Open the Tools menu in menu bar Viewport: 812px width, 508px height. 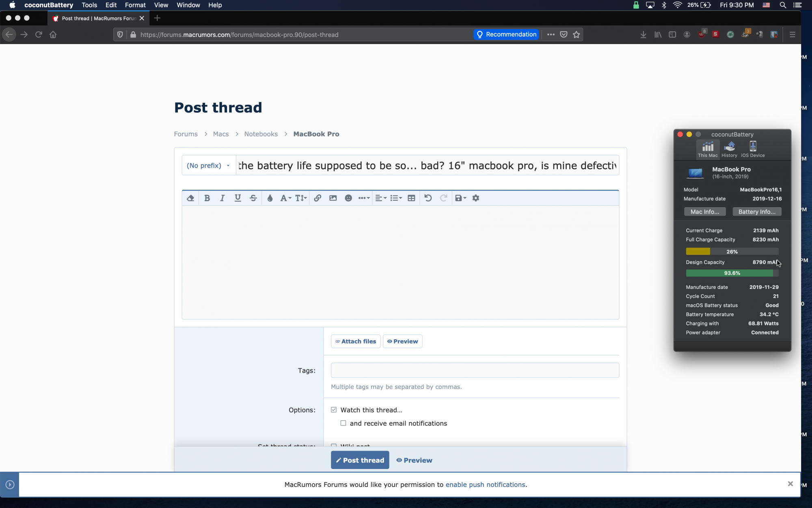click(89, 5)
